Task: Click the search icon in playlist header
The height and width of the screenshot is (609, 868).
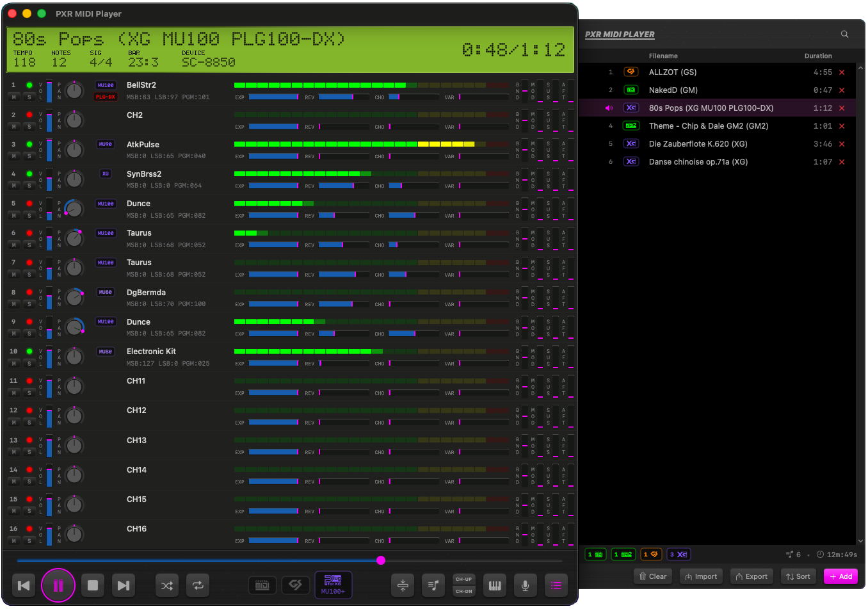Action: pos(844,35)
